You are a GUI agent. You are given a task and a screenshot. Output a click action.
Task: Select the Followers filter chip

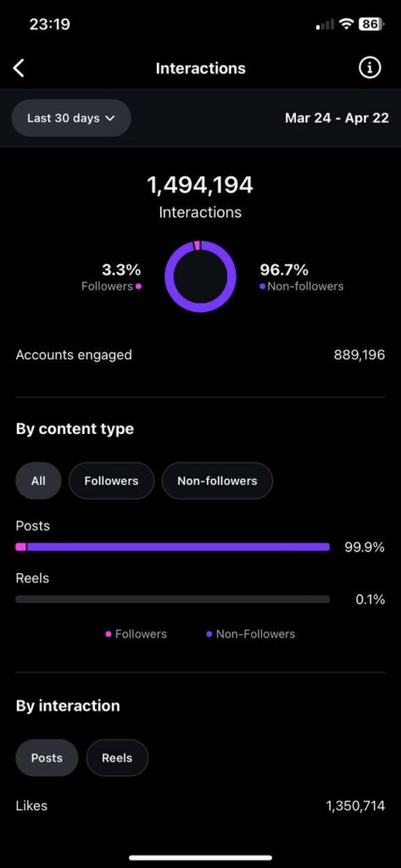point(111,481)
